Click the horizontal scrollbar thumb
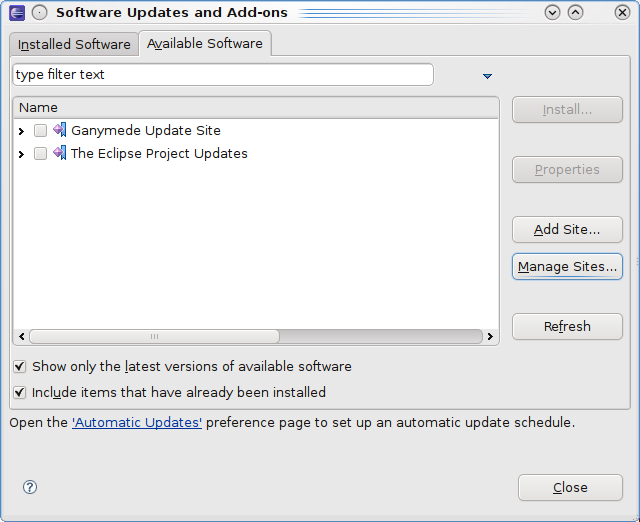The image size is (640, 522). pos(154,337)
